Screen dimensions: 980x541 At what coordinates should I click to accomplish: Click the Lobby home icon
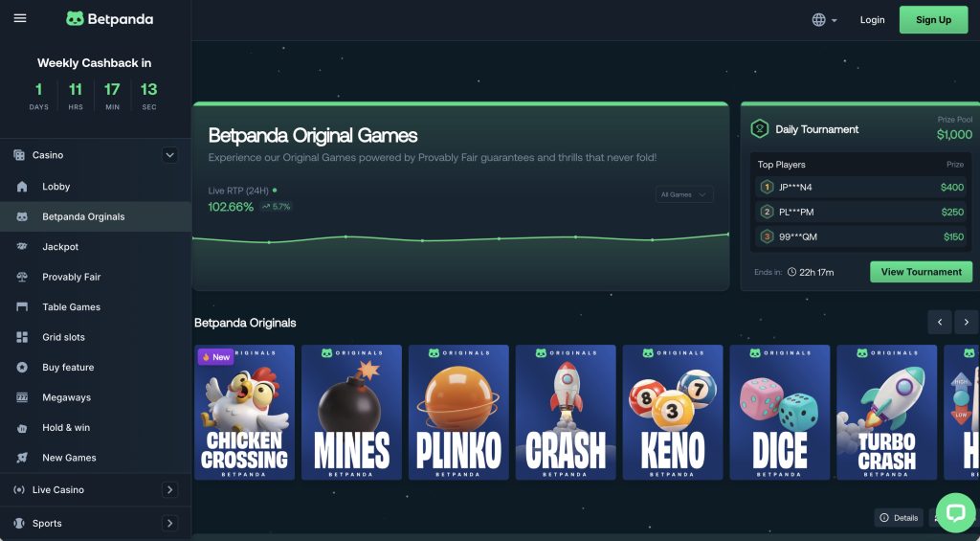(22, 187)
